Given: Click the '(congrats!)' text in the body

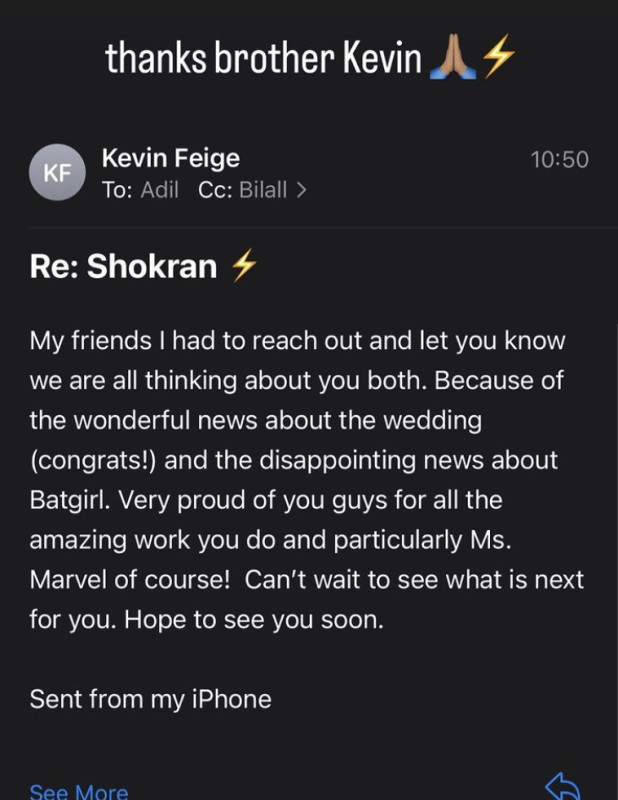Looking at the screenshot, I should pyautogui.click(x=93, y=461).
